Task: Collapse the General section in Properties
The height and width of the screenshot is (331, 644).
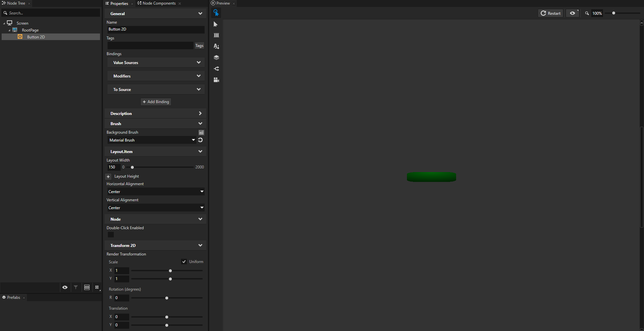Action: point(200,13)
